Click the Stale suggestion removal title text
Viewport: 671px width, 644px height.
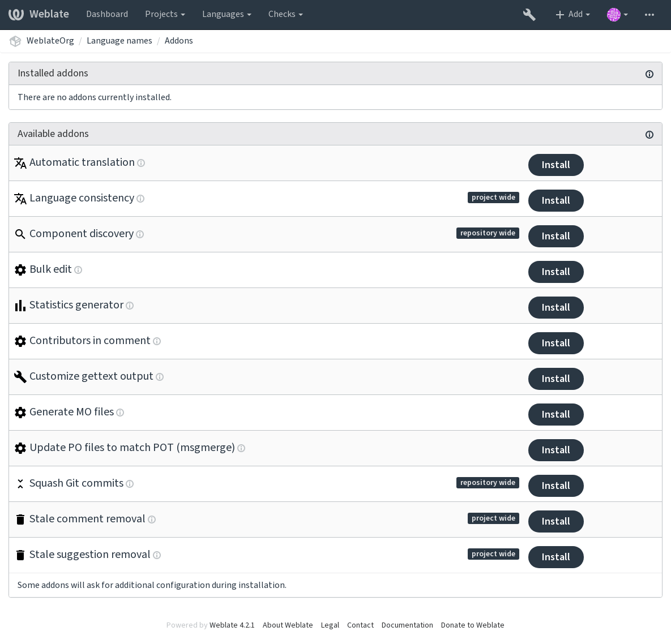pos(90,555)
